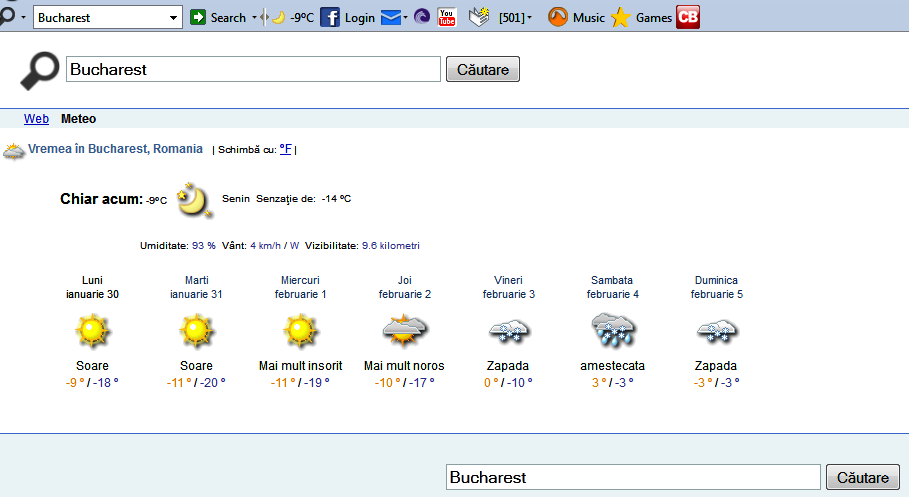Click the bottom Căutare button

coord(862,477)
